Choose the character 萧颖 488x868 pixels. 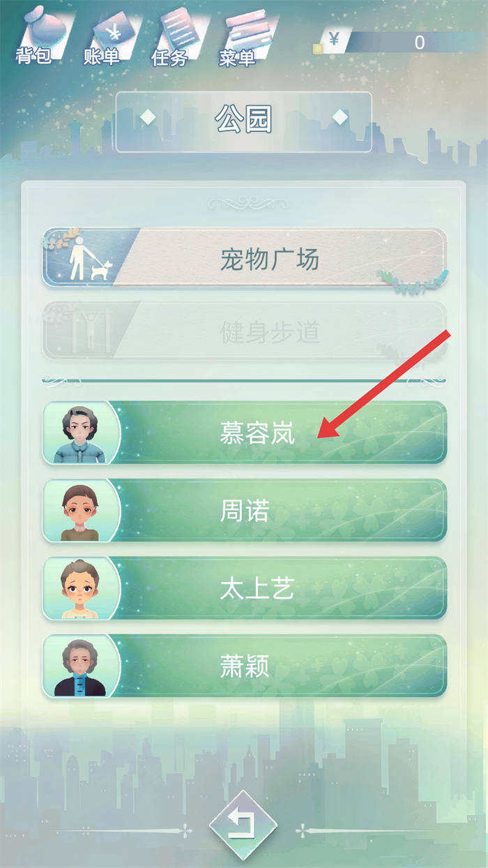[244, 666]
